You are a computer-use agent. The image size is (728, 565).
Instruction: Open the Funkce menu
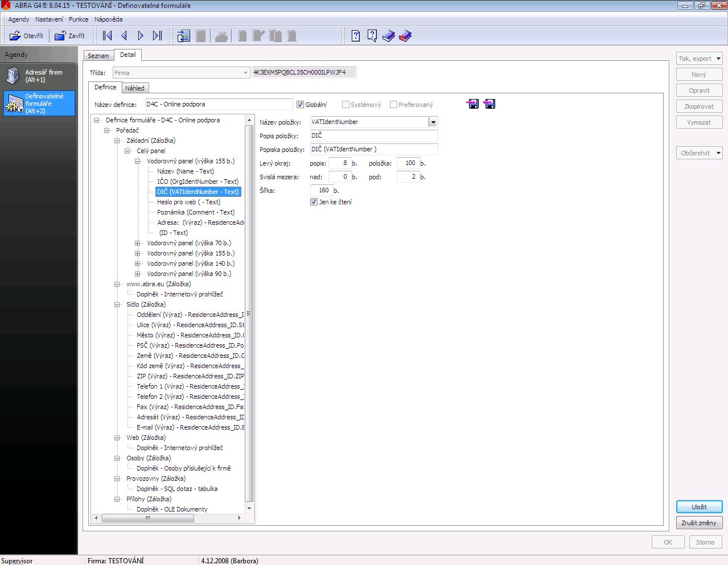(x=79, y=19)
